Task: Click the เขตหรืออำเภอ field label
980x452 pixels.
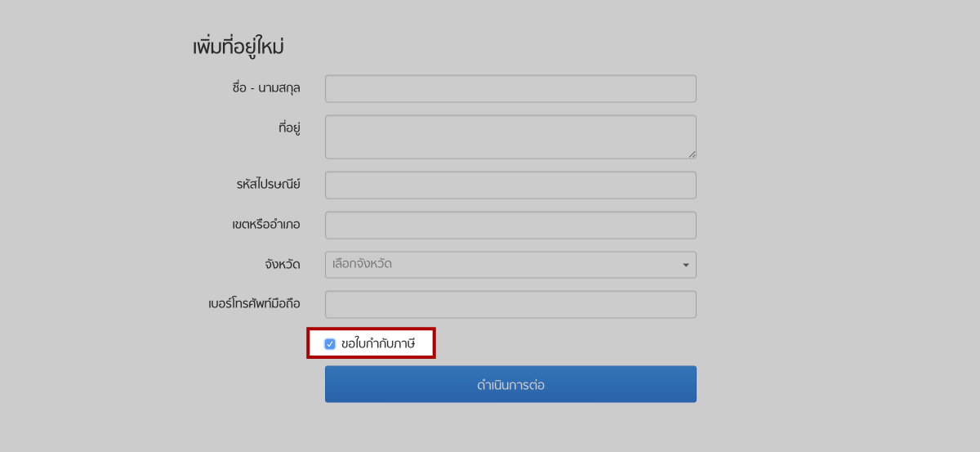Action: 266,225
